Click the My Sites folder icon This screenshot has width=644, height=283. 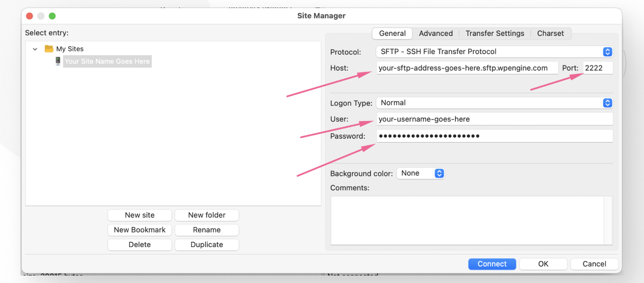pos(49,49)
